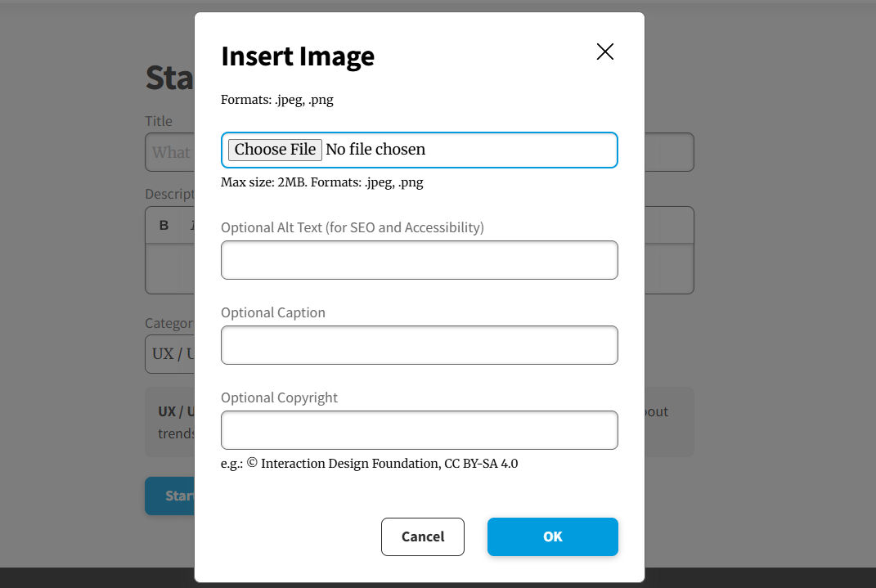Toggle Bold in the description editor toolbar
The height and width of the screenshot is (588, 876).
(x=164, y=225)
